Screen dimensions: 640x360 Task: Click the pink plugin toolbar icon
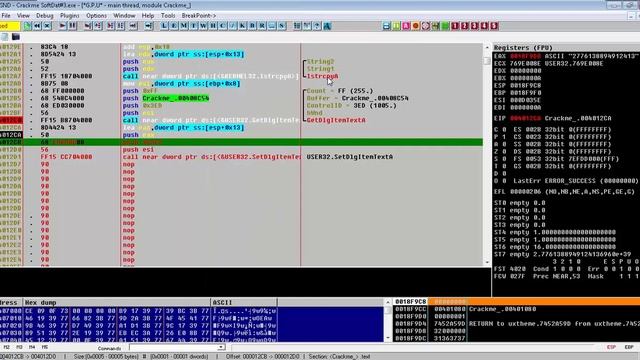406,26
